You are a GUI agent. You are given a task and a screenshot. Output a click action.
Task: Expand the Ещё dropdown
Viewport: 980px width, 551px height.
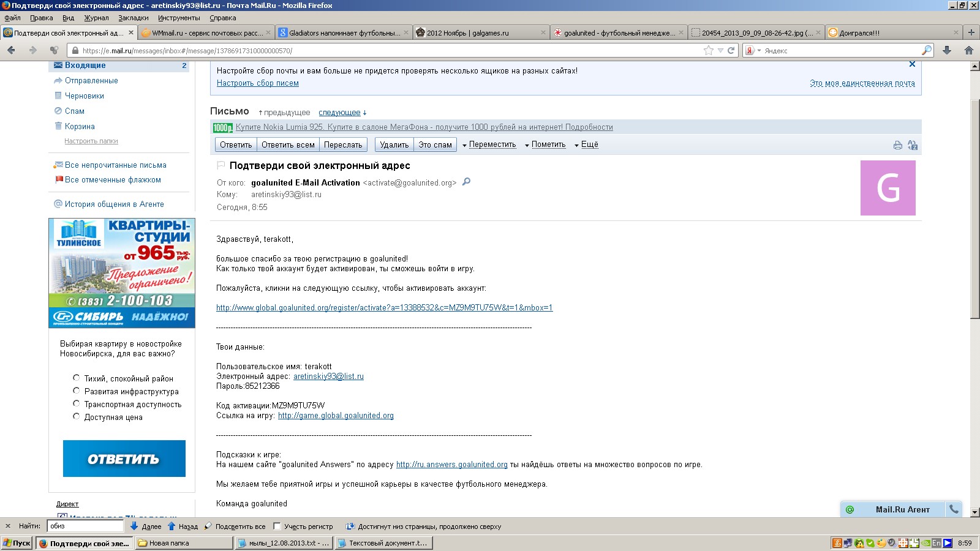[586, 145]
